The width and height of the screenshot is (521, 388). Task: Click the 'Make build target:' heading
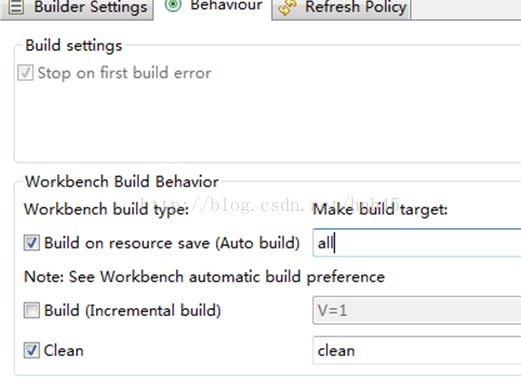tap(380, 209)
